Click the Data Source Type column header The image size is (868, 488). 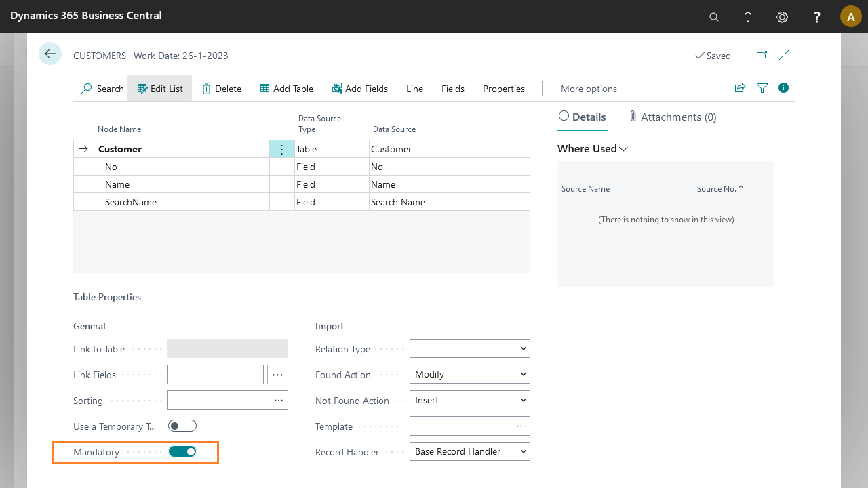point(319,124)
